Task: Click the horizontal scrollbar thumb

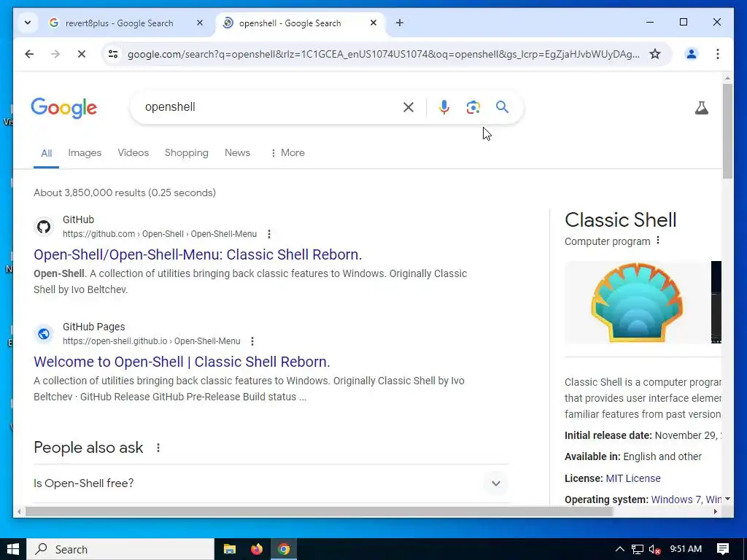Action: 319,511
